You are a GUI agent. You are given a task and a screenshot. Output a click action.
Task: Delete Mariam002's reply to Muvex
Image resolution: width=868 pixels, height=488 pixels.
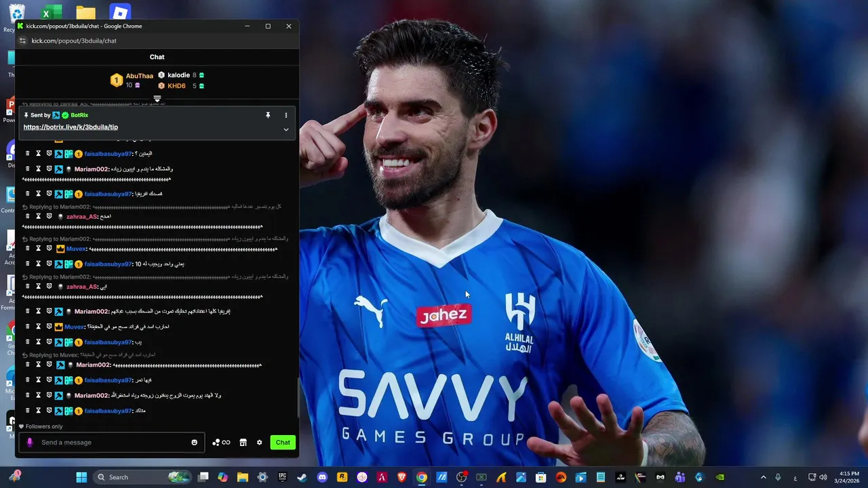click(28, 365)
